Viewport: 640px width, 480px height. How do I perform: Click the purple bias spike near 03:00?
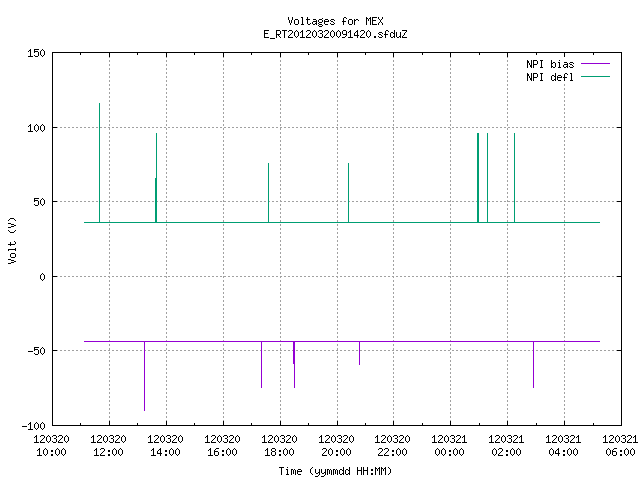point(533,364)
